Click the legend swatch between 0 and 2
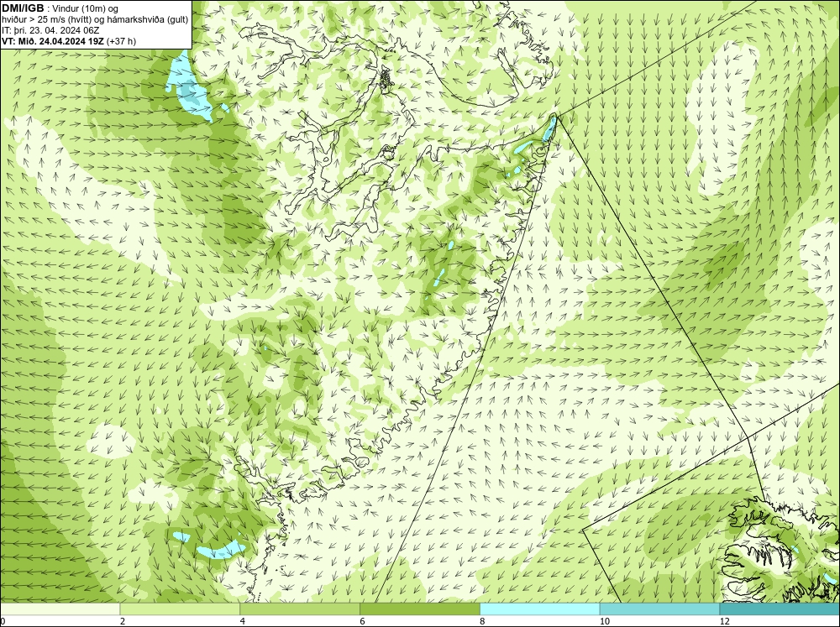 point(60,609)
